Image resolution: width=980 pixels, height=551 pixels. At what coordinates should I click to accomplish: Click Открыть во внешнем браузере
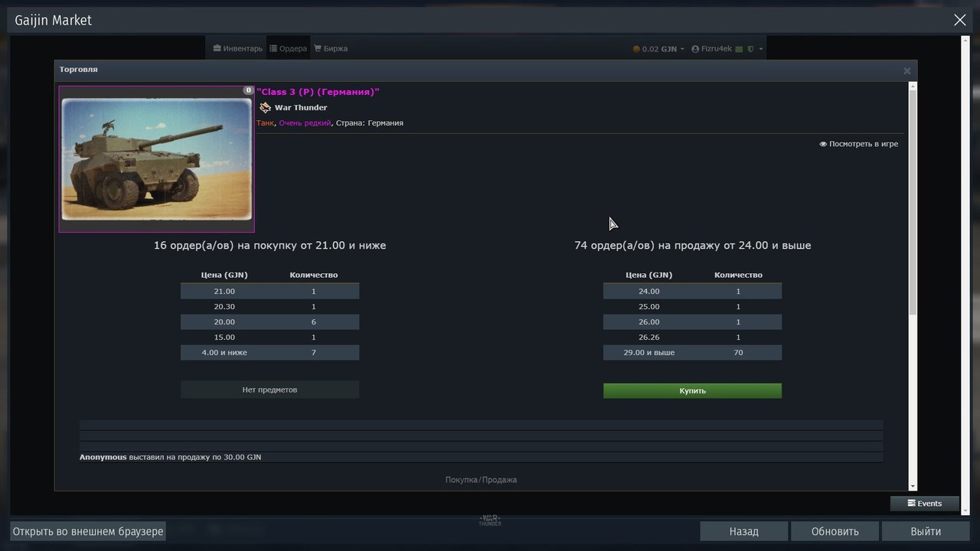coord(88,531)
